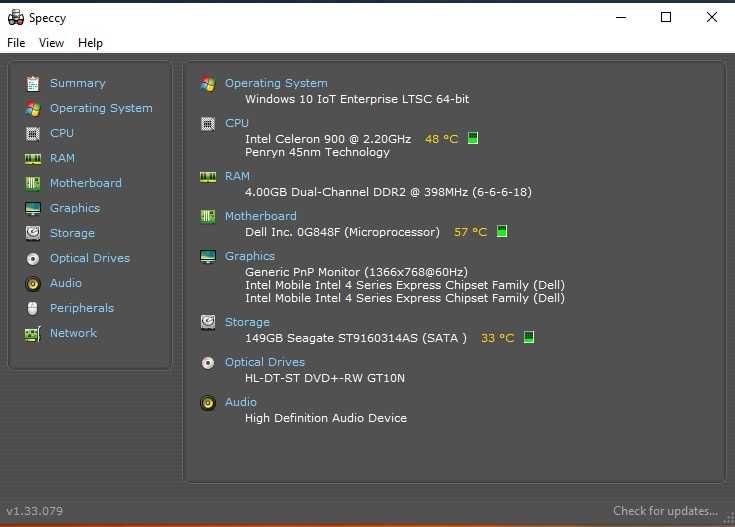Click 'Windows 10 IoT Enterprise LTSC 64-bit' text
The height and width of the screenshot is (527, 735).
(x=357, y=99)
